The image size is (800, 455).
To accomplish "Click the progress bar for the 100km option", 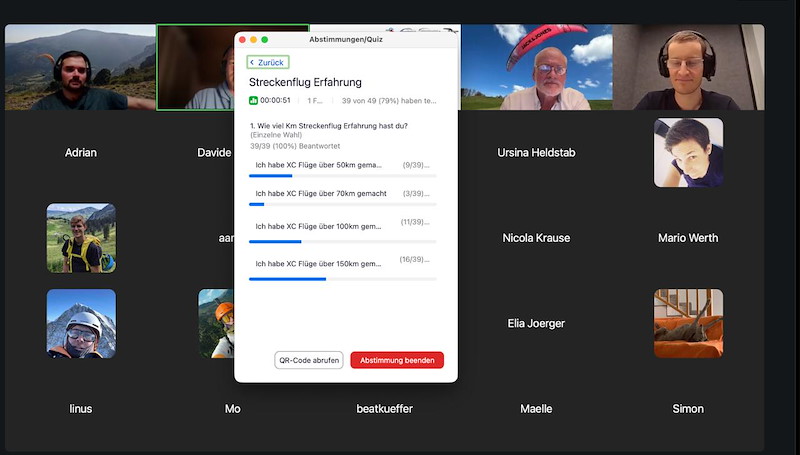I will 342,242.
